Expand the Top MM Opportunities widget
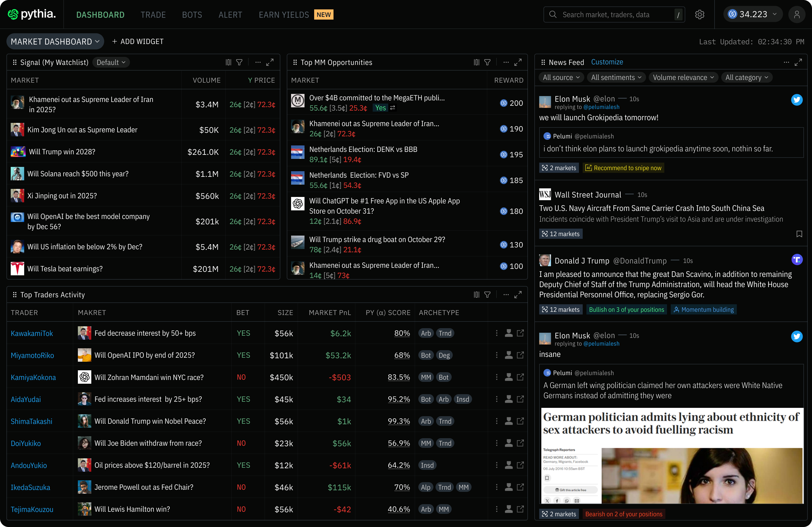 click(518, 62)
